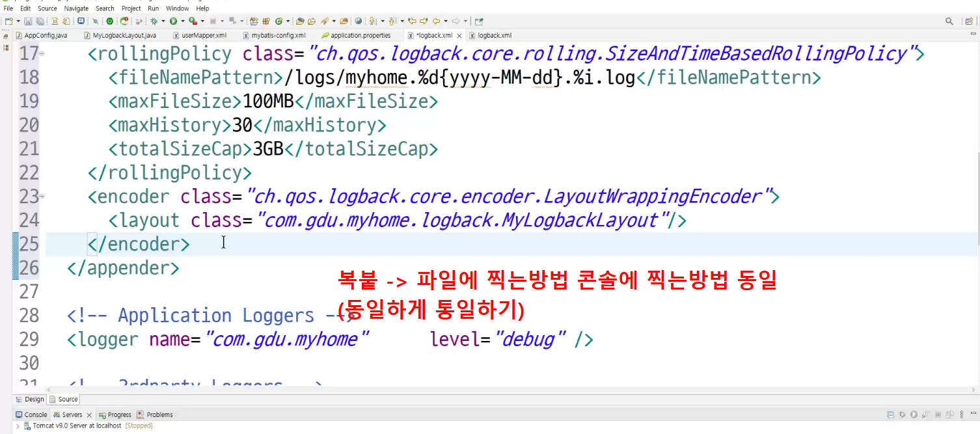Click the New Java Package icon
Image resolution: width=980 pixels, height=434 pixels.
tap(266, 21)
